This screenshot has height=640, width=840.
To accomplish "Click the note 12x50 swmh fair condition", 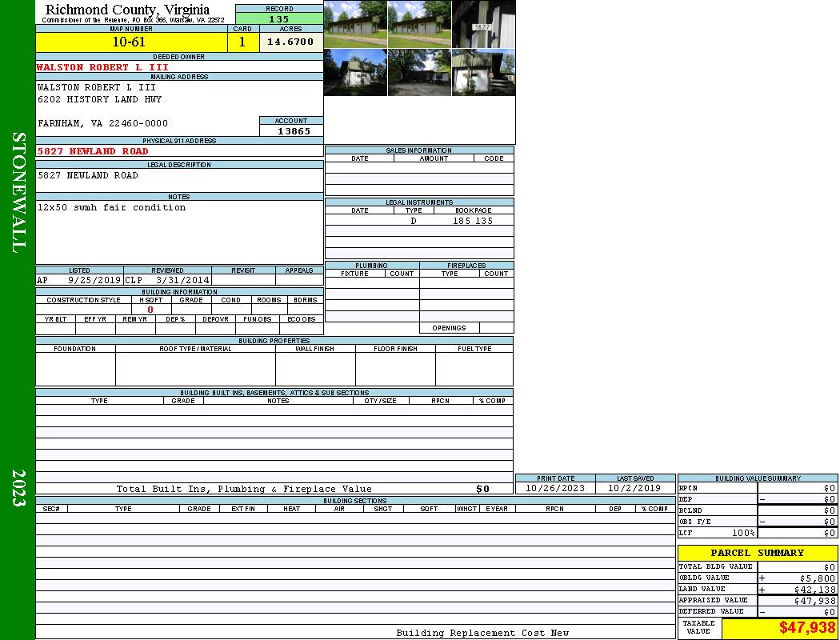I will coord(111,207).
